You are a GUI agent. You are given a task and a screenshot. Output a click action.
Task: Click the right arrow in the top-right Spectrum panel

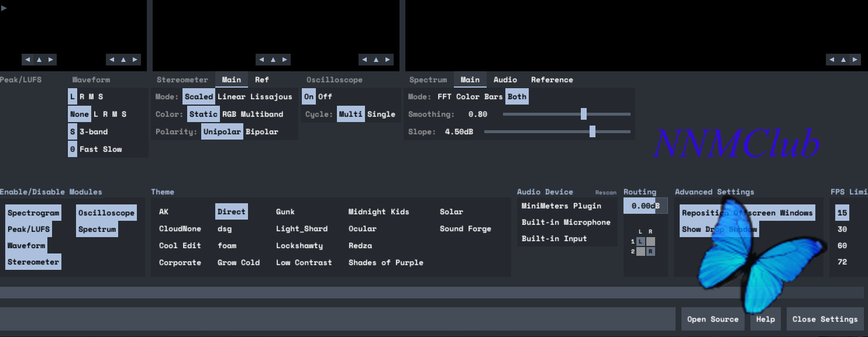point(855,60)
